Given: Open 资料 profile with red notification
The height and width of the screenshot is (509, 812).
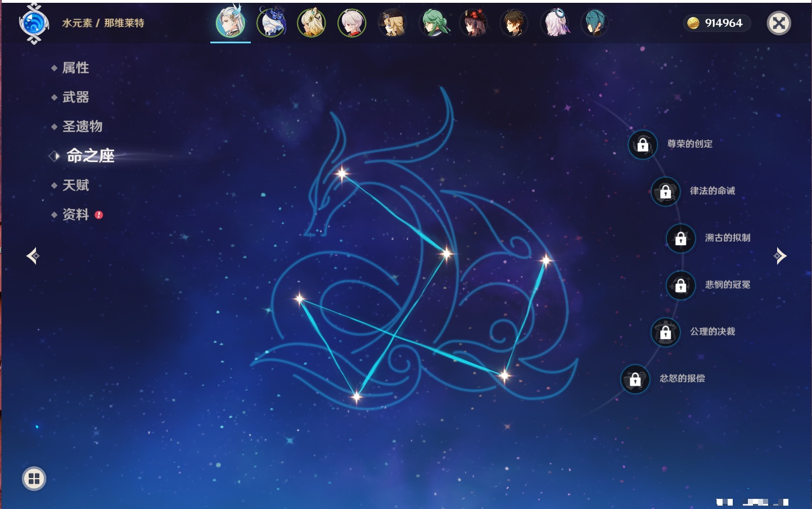Looking at the screenshot, I should (75, 214).
